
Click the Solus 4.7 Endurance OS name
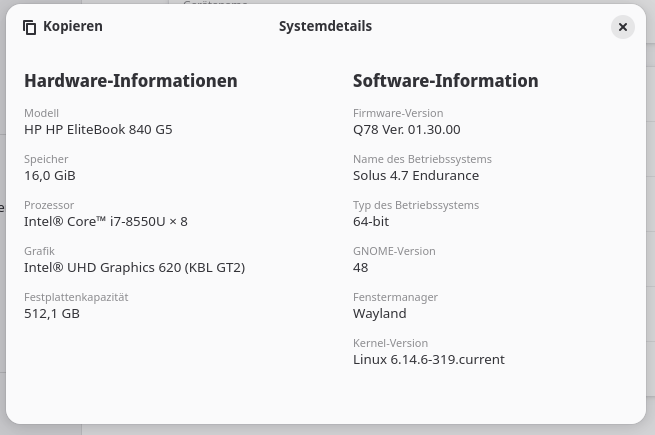pyautogui.click(x=416, y=175)
